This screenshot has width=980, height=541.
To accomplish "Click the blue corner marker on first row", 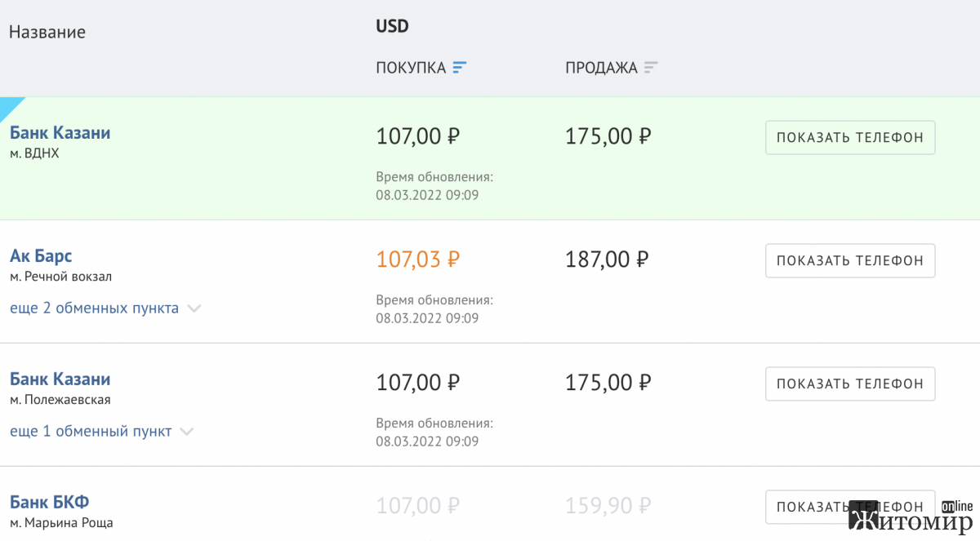I will click(x=10, y=107).
